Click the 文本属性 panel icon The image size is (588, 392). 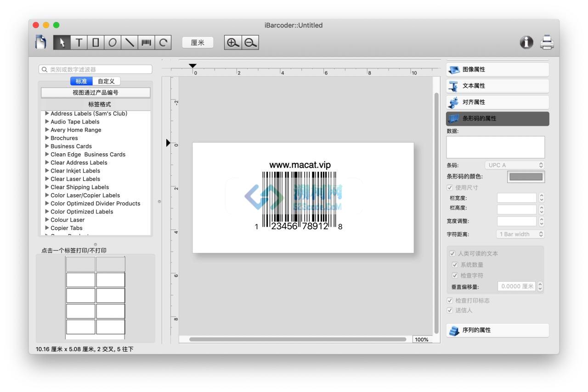click(x=454, y=86)
